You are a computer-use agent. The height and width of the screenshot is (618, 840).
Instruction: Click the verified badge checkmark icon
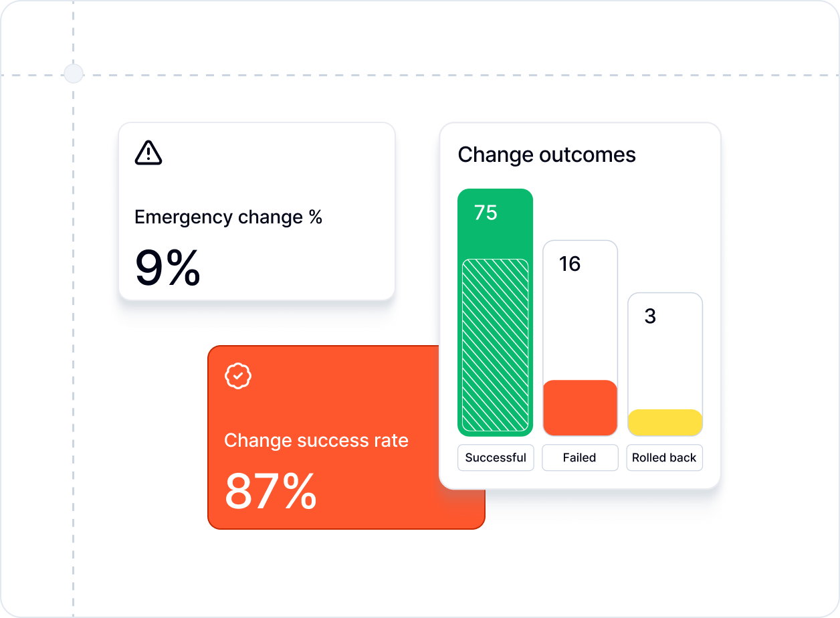pyautogui.click(x=237, y=376)
